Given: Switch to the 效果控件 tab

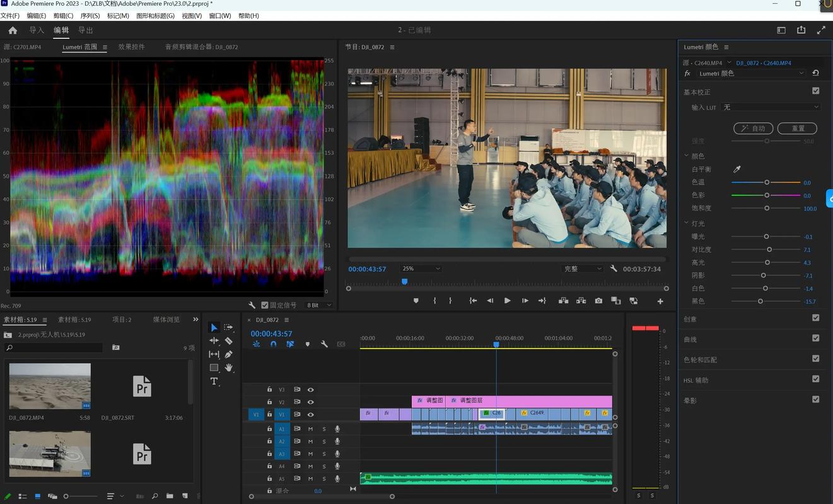Looking at the screenshot, I should (x=132, y=47).
